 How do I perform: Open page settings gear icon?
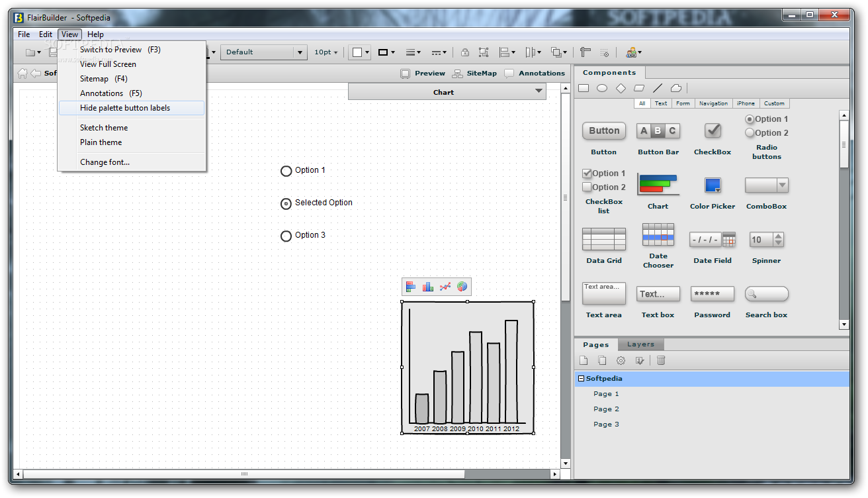[621, 360]
